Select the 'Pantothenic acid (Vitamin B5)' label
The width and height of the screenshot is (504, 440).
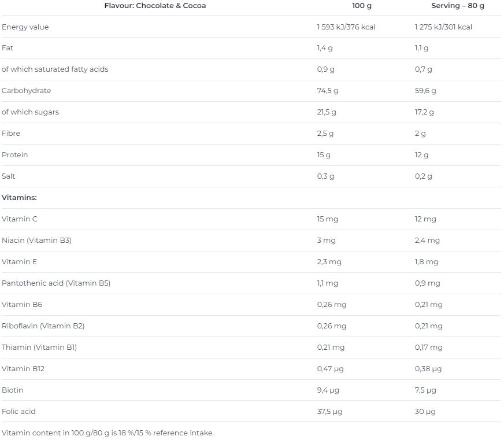point(56,283)
